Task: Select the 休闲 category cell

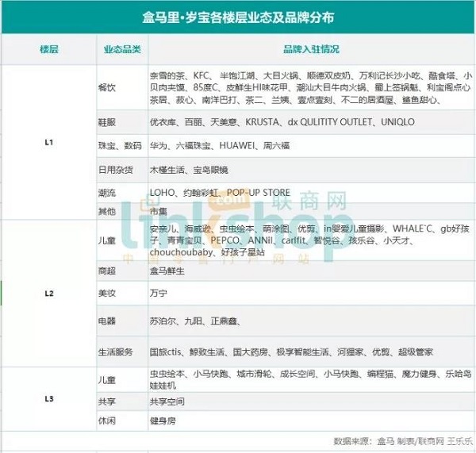Action: (x=122, y=420)
